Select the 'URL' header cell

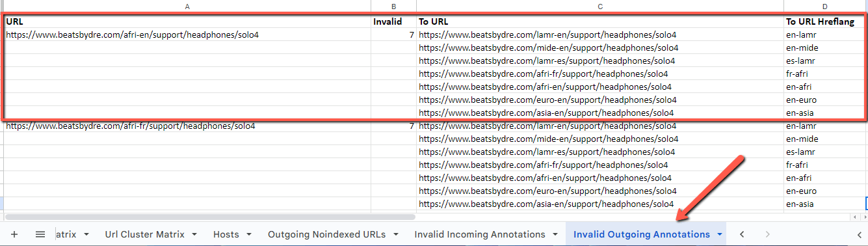(187, 21)
